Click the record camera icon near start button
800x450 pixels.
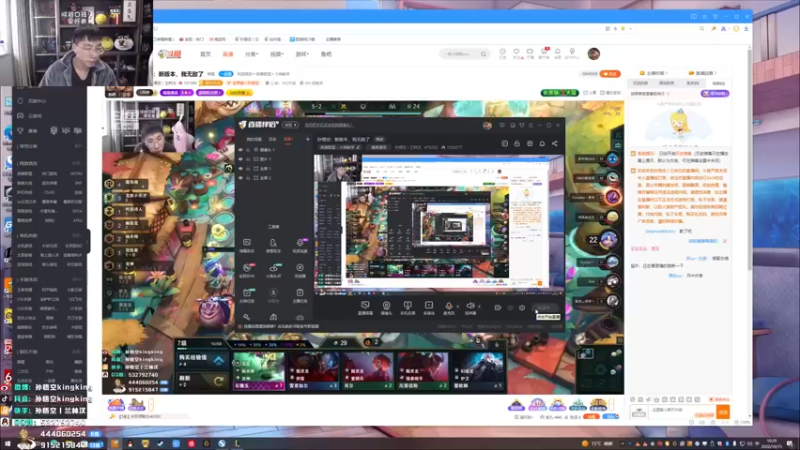point(497,308)
